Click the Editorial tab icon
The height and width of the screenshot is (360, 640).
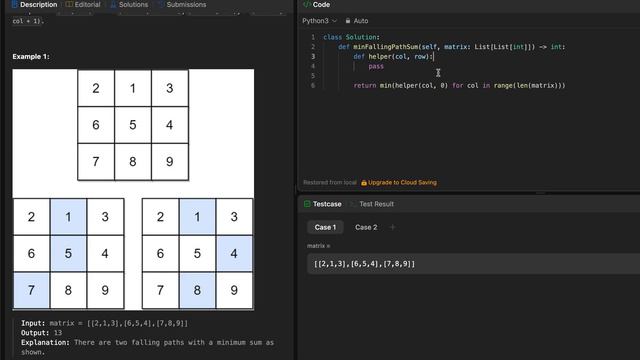[69, 4]
